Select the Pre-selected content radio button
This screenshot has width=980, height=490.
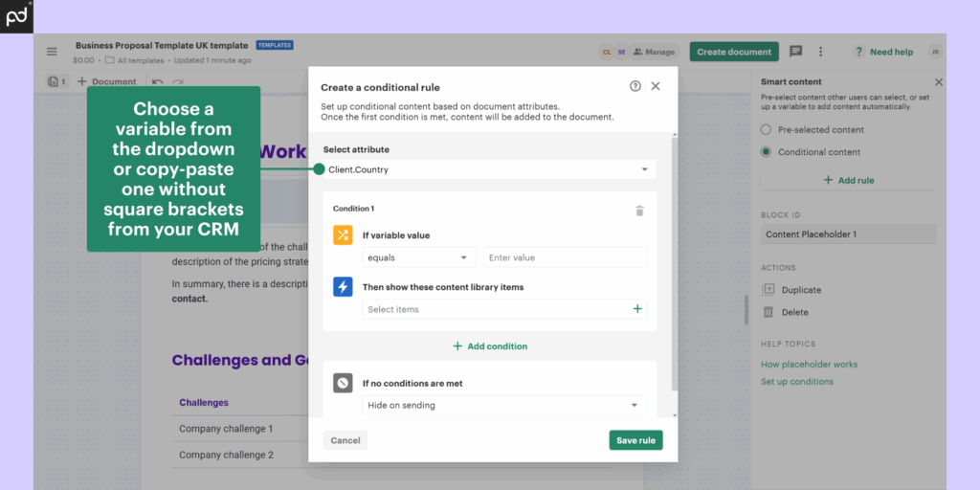(766, 130)
